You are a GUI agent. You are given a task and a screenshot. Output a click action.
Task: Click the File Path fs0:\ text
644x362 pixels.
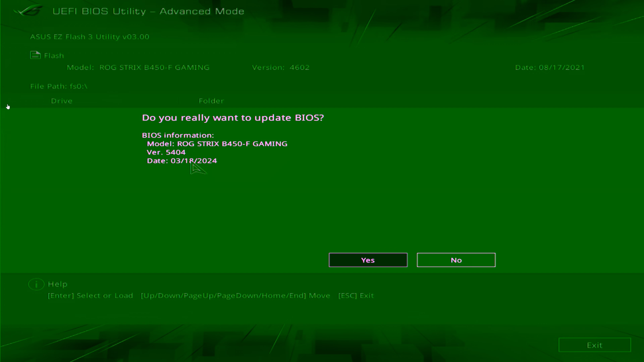click(x=59, y=86)
